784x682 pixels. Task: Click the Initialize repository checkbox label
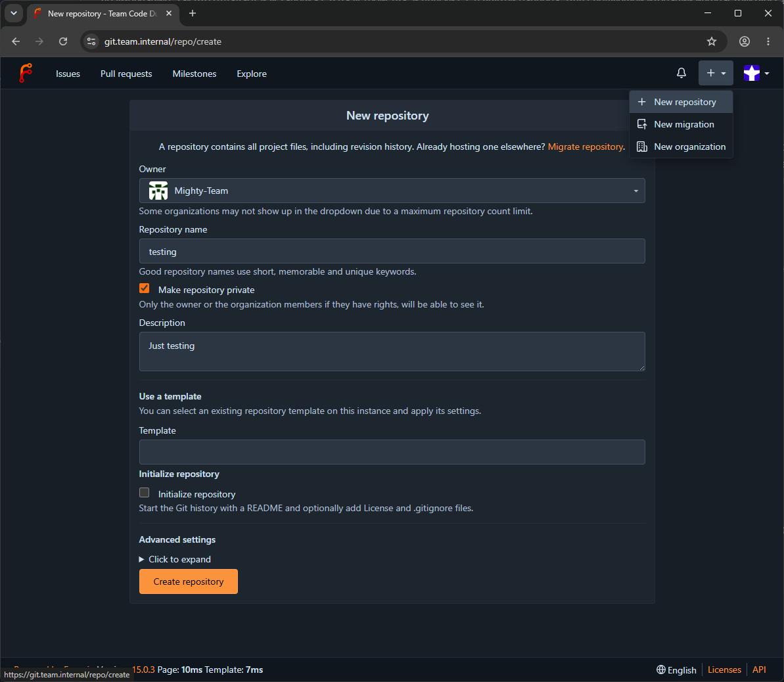pyautogui.click(x=197, y=494)
